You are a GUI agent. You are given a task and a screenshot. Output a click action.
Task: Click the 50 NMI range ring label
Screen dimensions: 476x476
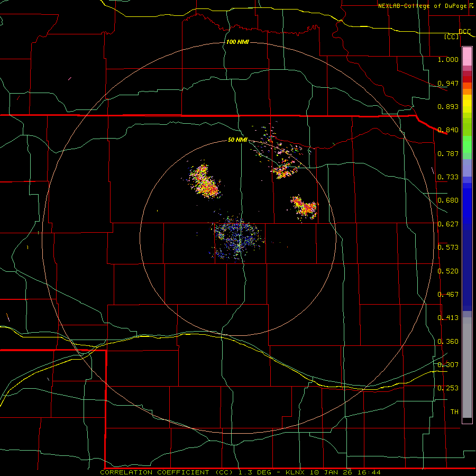pos(237,140)
